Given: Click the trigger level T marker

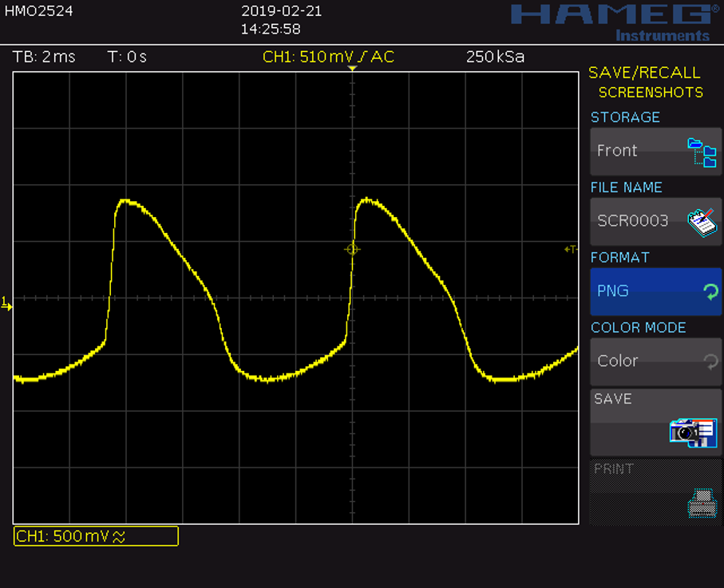Looking at the screenshot, I should pyautogui.click(x=571, y=249).
